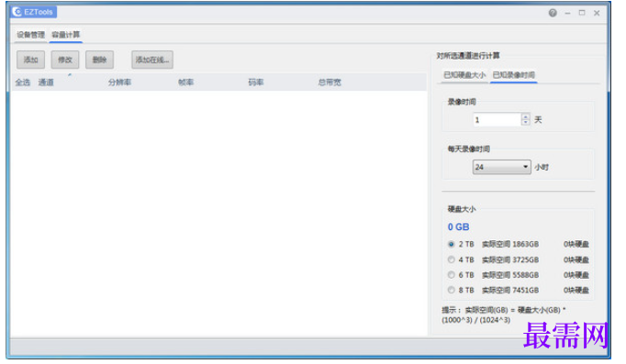Sort by the 通道 column header

(x=46, y=83)
